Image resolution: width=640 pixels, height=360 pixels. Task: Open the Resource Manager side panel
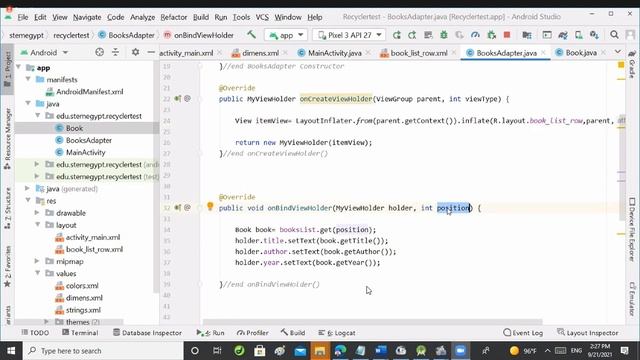coord(7,139)
